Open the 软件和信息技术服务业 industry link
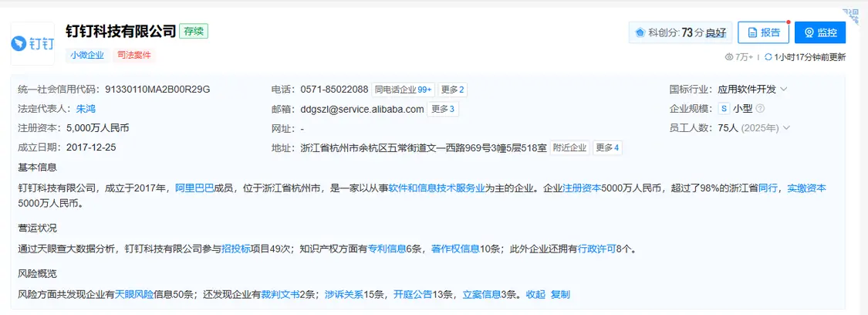 [437, 188]
